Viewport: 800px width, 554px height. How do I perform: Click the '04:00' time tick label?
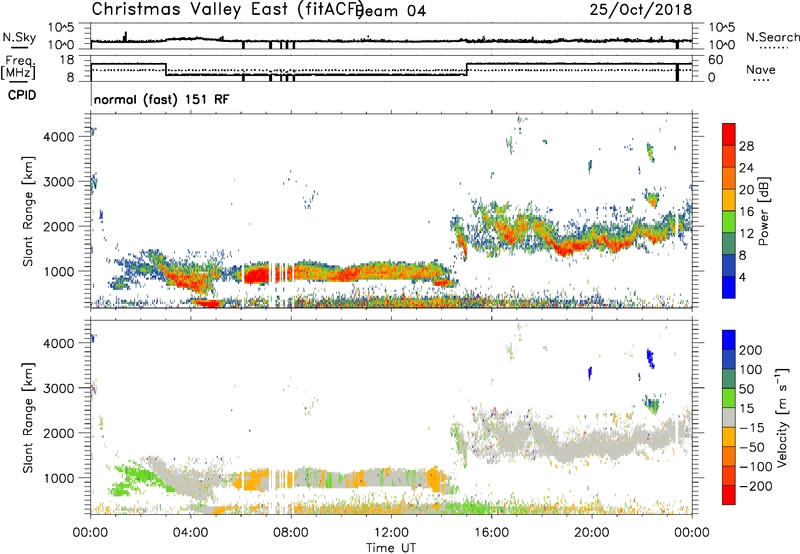click(190, 533)
